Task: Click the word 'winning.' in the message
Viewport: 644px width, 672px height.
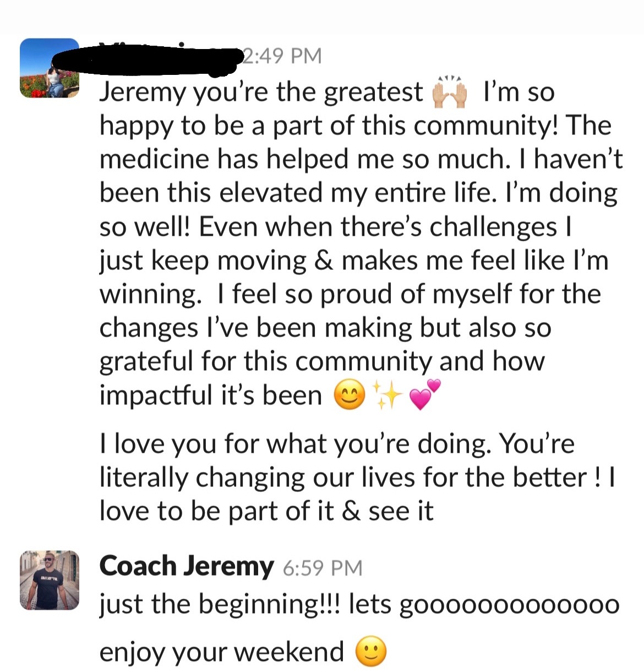Action: [x=151, y=295]
